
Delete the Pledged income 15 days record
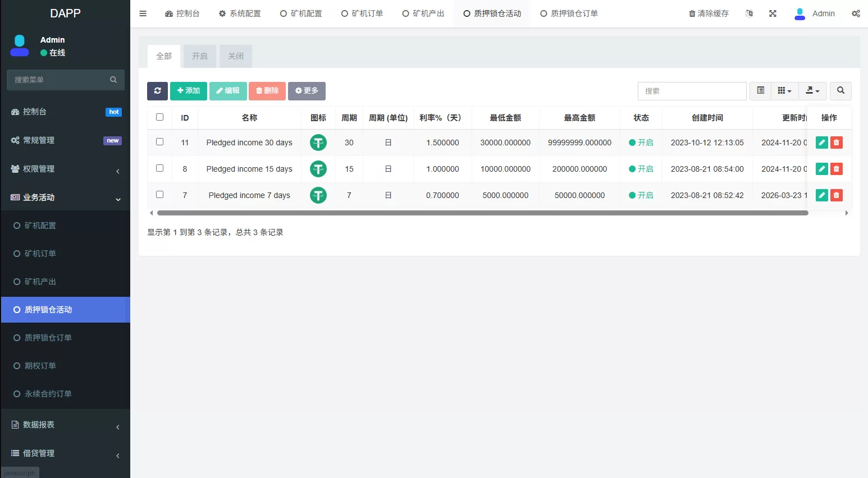(x=837, y=169)
